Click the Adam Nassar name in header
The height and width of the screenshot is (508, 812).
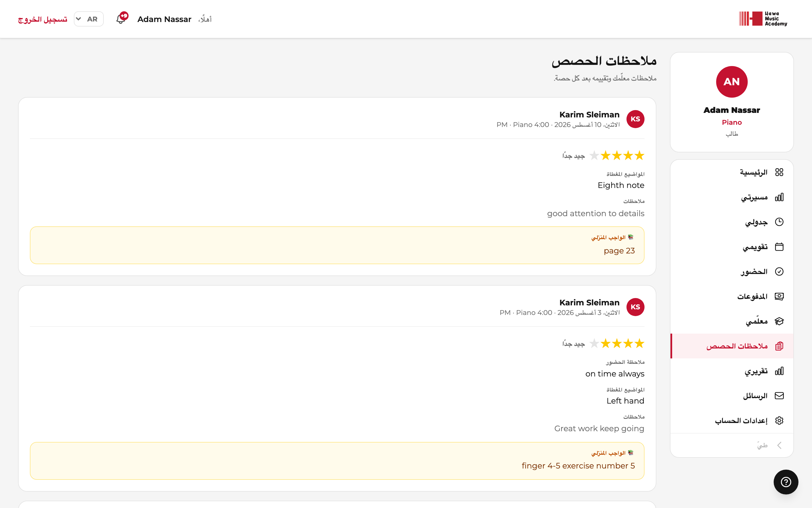(164, 19)
